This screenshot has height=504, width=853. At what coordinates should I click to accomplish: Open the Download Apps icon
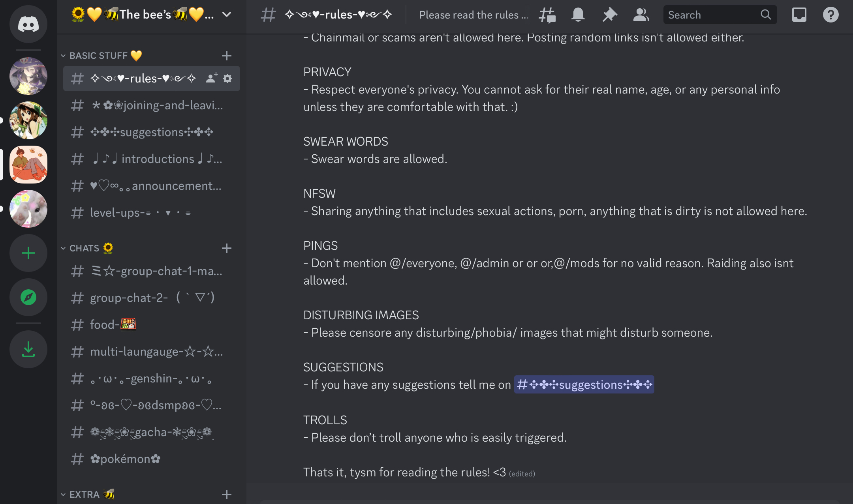(x=28, y=349)
